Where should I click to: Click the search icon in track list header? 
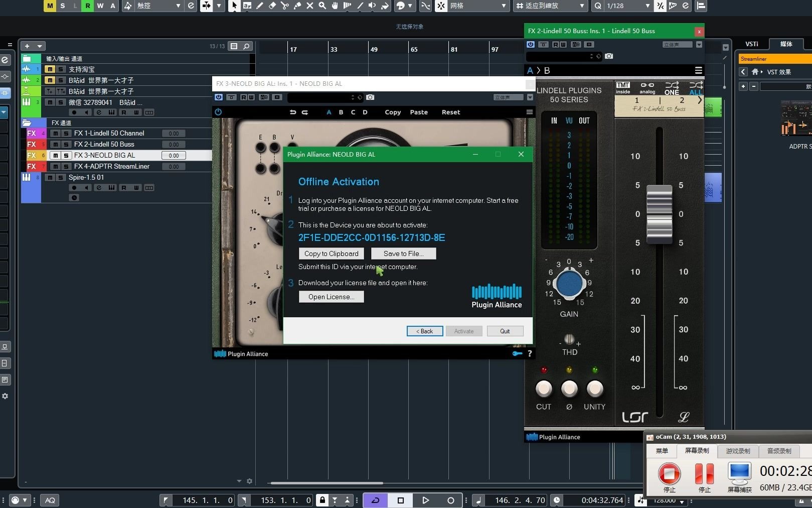pyautogui.click(x=246, y=46)
